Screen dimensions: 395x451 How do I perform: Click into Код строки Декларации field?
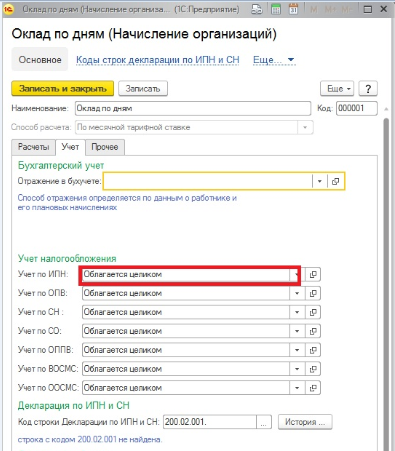tap(210, 422)
